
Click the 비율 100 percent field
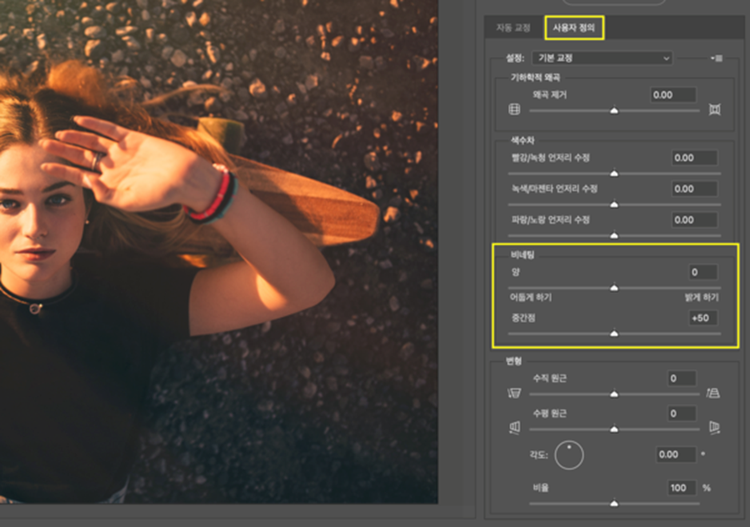(682, 488)
